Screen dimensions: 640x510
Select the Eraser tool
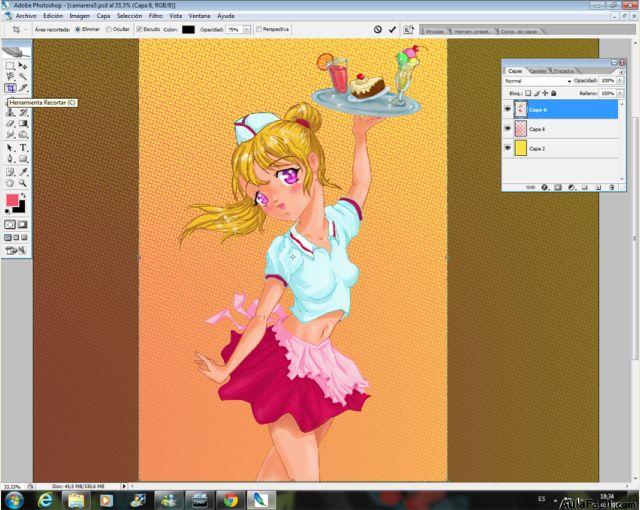click(x=10, y=123)
